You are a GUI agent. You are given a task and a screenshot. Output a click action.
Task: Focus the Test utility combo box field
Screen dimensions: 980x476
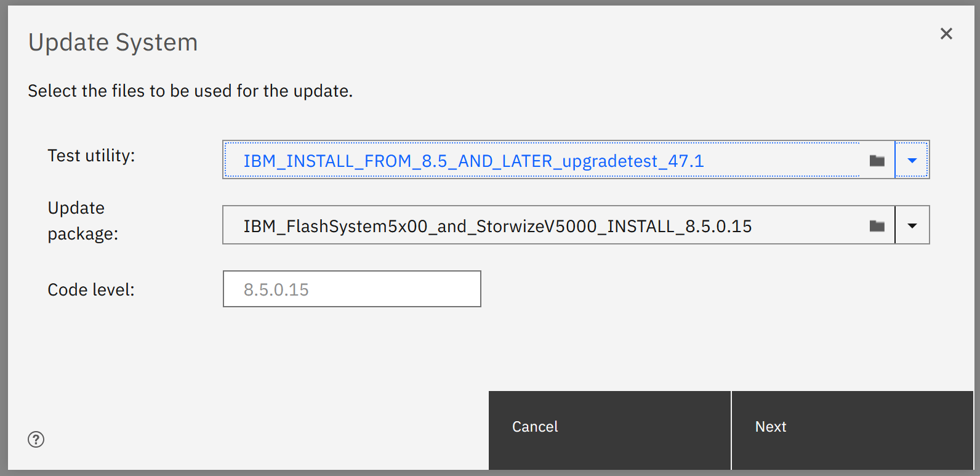558,160
